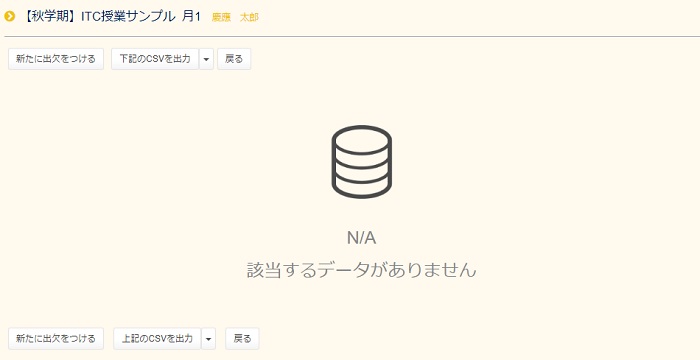700x360 pixels.
Task: Click the 月1 period label in the title
Action: (192, 17)
